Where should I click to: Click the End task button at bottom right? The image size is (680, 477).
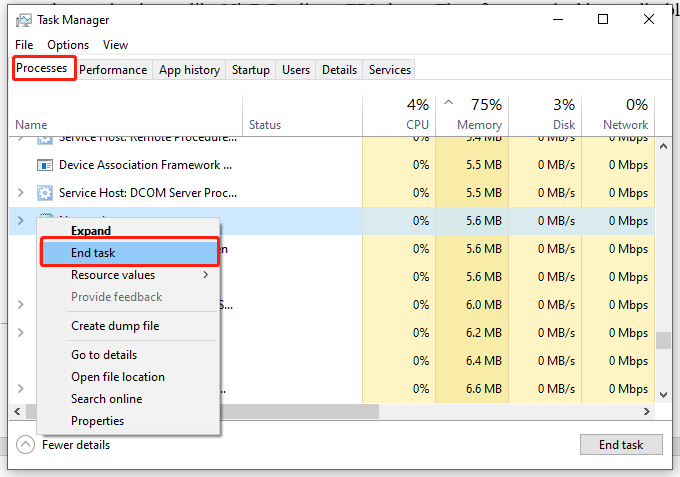coord(621,444)
